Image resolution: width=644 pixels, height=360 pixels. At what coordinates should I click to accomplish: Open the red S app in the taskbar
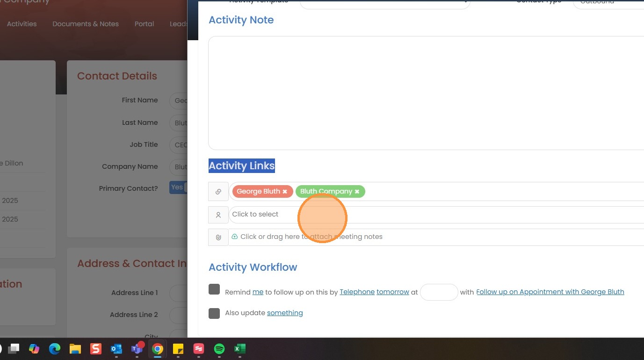coord(96,349)
